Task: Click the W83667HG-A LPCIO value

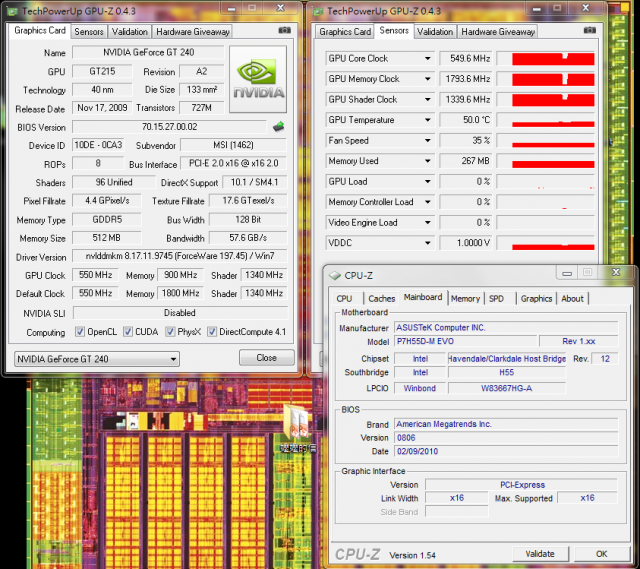Action: click(x=507, y=388)
